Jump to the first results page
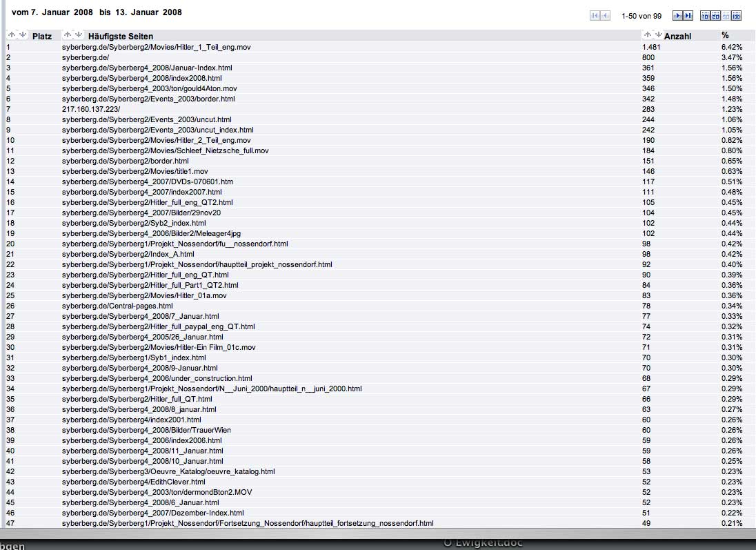This screenshot has width=756, height=550. pyautogui.click(x=595, y=16)
